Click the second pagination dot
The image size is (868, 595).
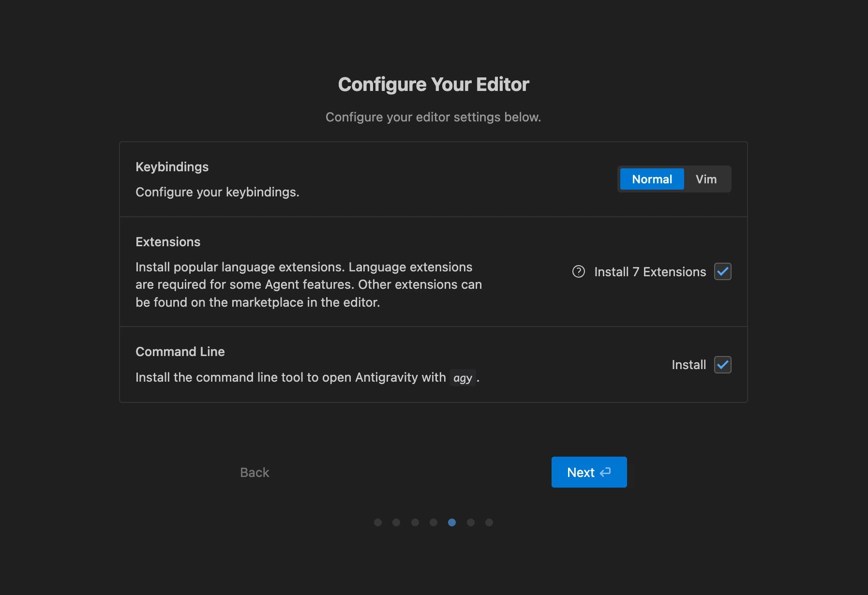pyautogui.click(x=396, y=522)
